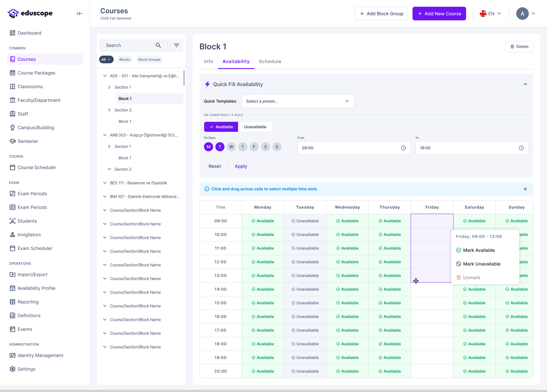Open the filter options icon
The height and width of the screenshot is (392, 547).
click(176, 45)
